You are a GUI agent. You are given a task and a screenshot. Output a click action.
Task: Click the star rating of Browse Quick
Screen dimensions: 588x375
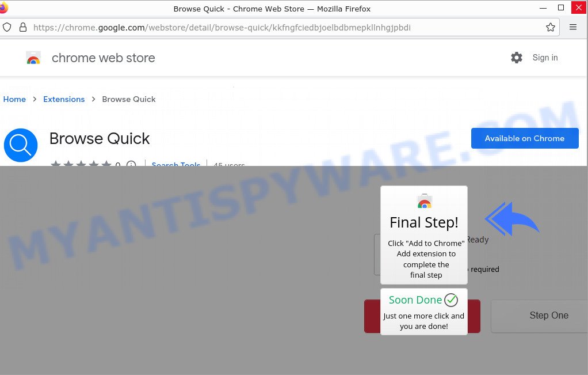click(x=81, y=164)
